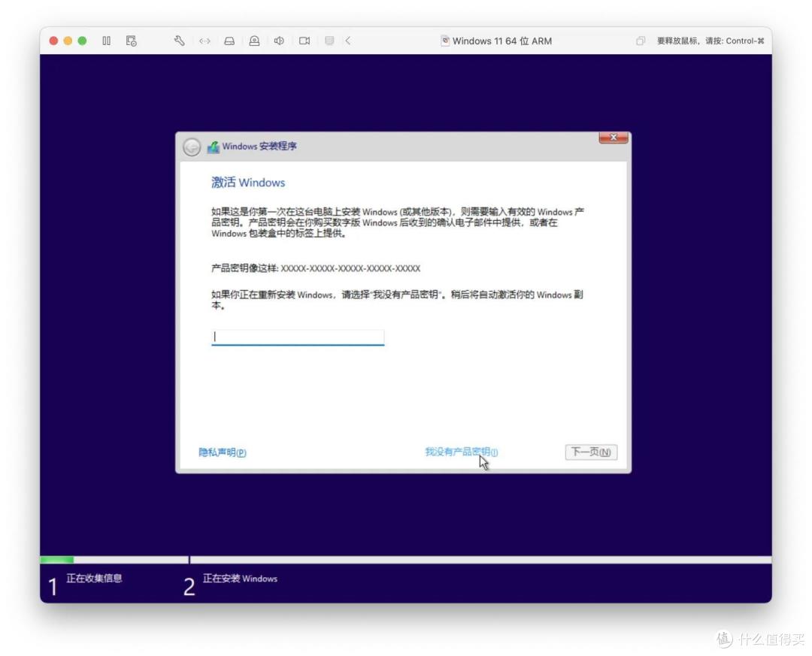The image size is (812, 656).
Task: Click the sound speaker icon
Action: click(279, 41)
